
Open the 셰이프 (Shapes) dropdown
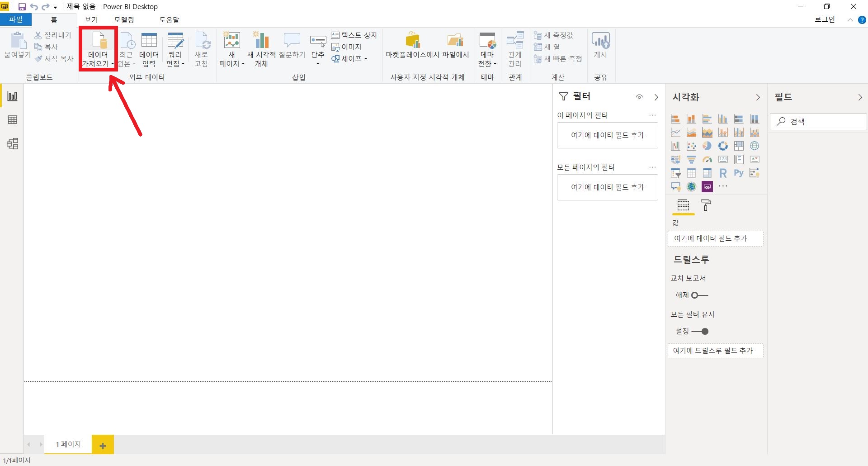pos(349,59)
